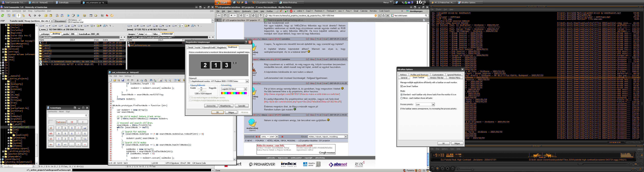Click the Winamp next track button
The image size is (644, 172).
452,168
